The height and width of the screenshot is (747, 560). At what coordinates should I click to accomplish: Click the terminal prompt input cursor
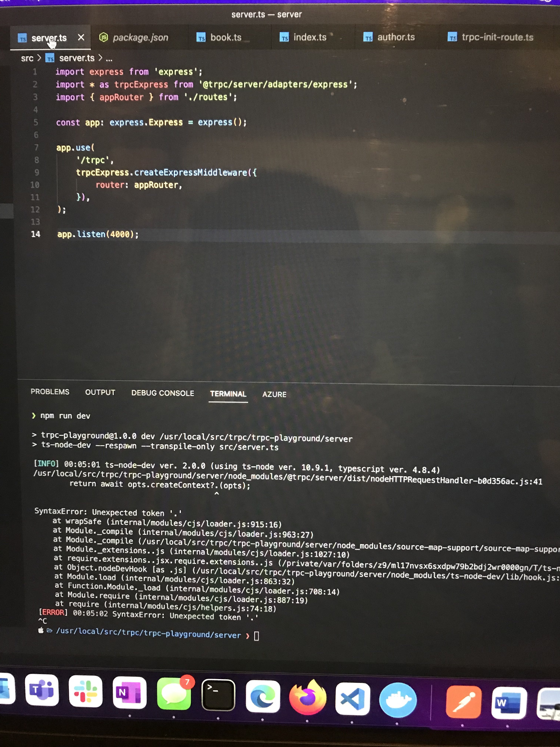[256, 636]
